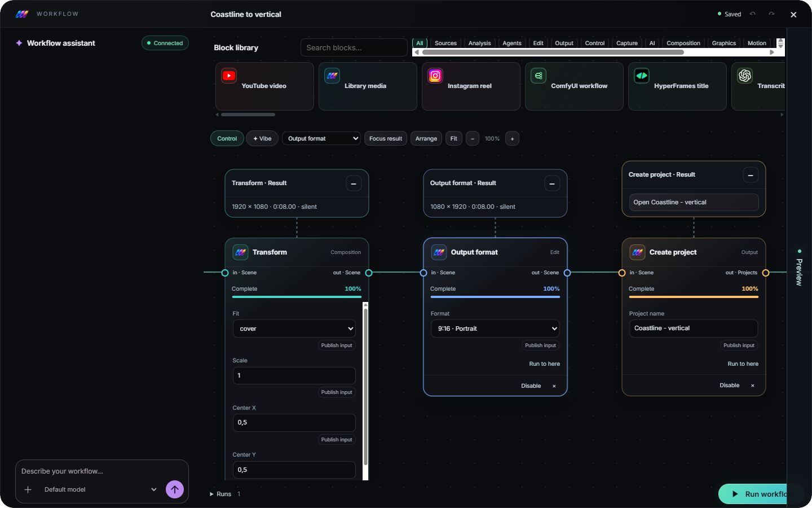The width and height of the screenshot is (812, 508).
Task: Open Coastline - vertical project result
Action: tap(694, 202)
